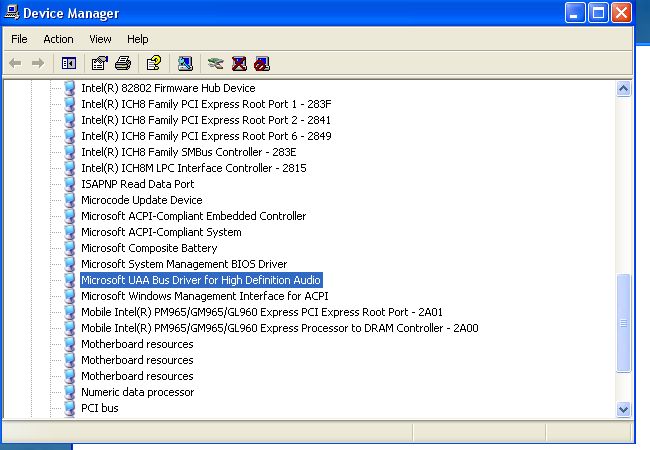The height and width of the screenshot is (450, 650).
Task: Select Processor to DRAM Controller - 2A00
Action: (279, 328)
